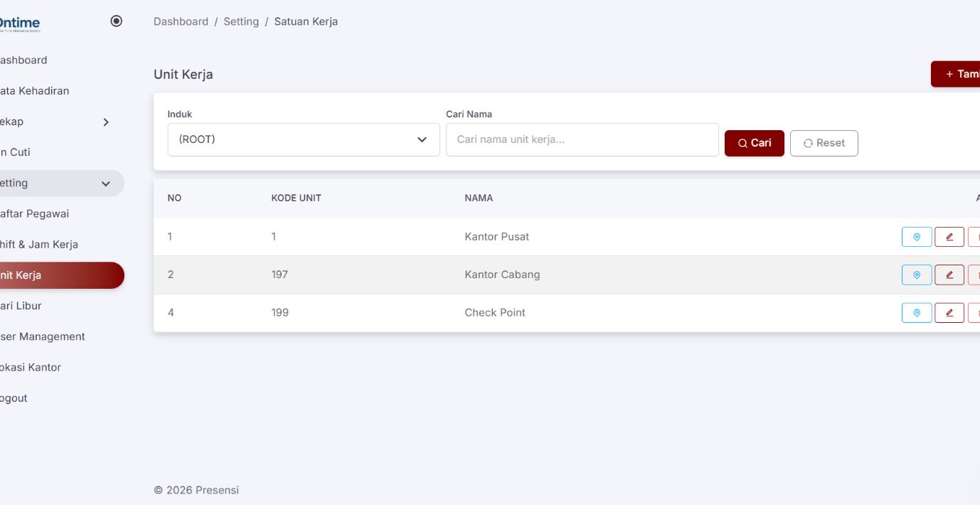The width and height of the screenshot is (980, 505).
Task: Click Dashboard breadcrumb link
Action: 181,21
